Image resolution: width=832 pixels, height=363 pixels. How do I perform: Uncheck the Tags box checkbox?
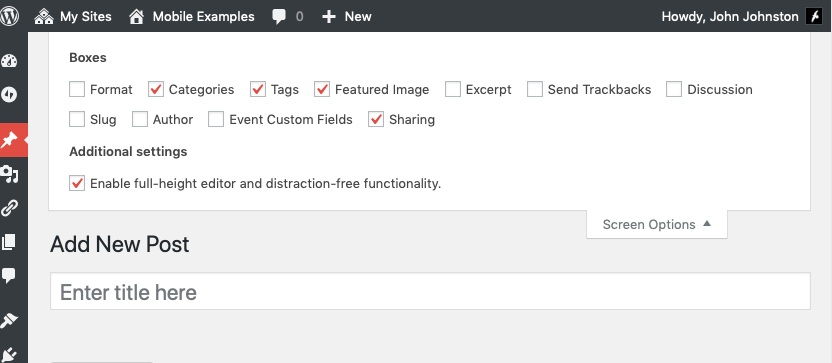click(258, 89)
